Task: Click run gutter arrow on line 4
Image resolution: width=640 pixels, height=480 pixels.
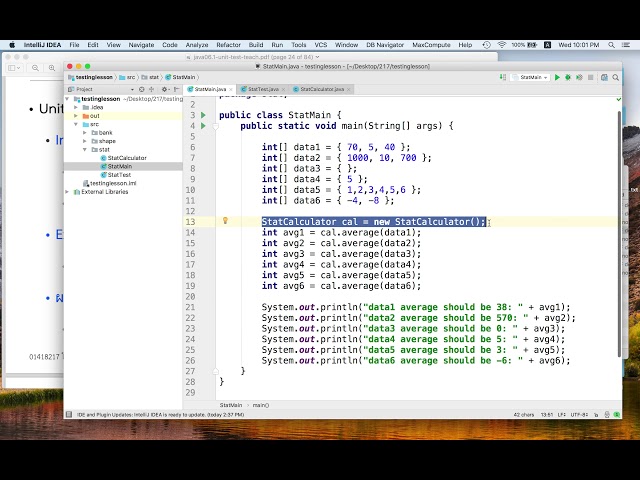Action: click(203, 126)
